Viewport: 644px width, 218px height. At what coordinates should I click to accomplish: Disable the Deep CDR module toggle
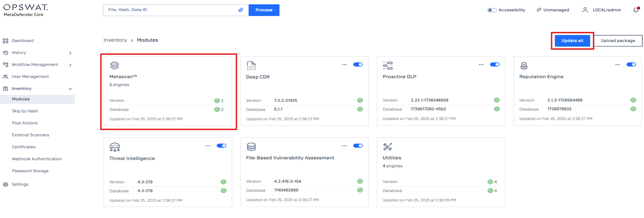(358, 64)
